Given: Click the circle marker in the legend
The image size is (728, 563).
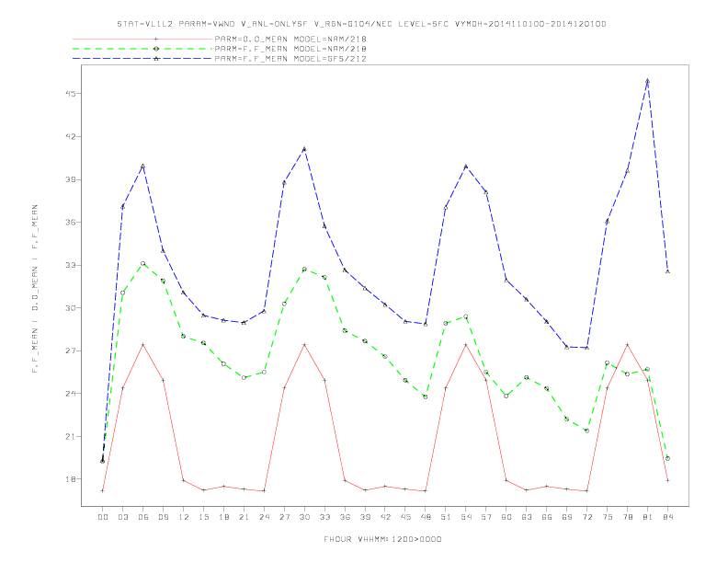Looking at the screenshot, I should point(156,49).
